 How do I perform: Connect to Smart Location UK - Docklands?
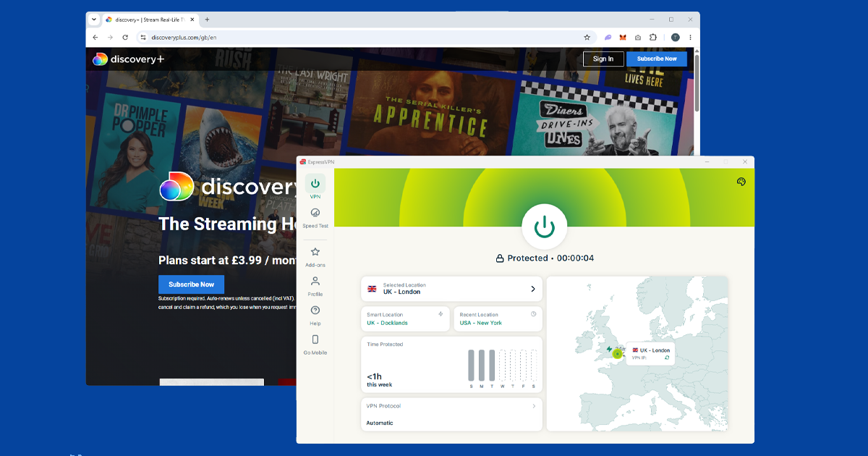(405, 319)
